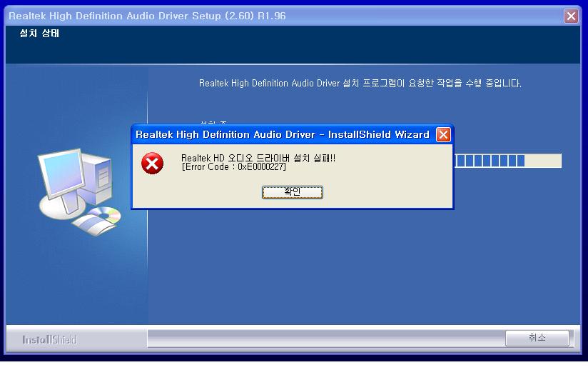Click the installation progress bar
The width and height of the screenshot is (588, 375).
[508, 161]
